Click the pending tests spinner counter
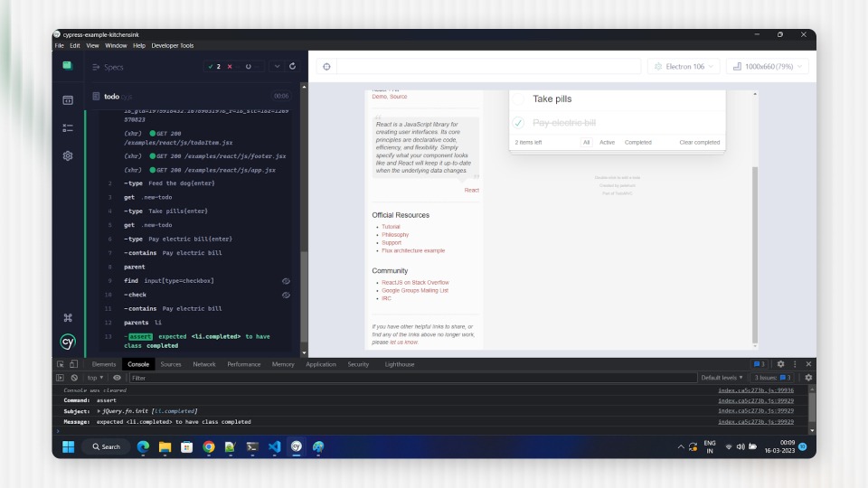Screen dimensions: 868x488 click(x=249, y=66)
